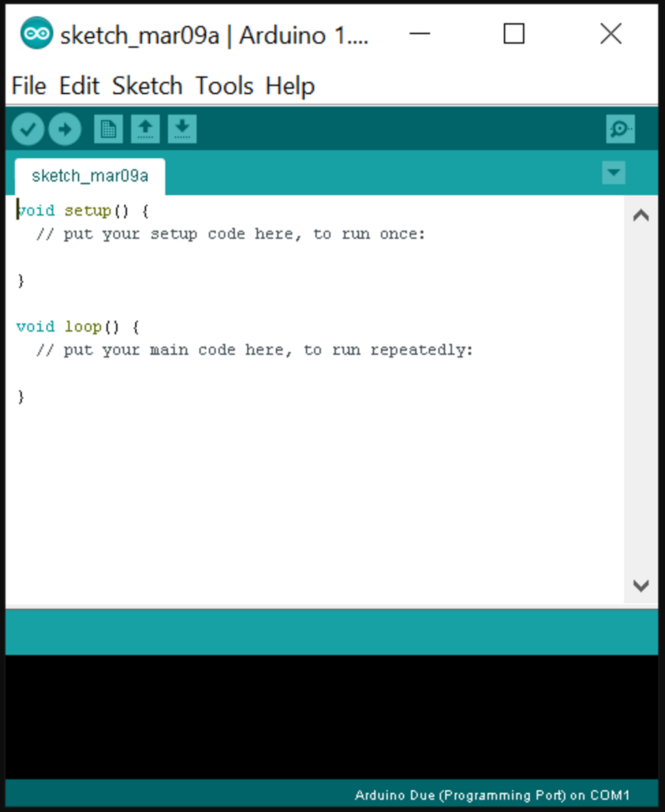This screenshot has width=665, height=812.
Task: Open the tab options dropdown arrow
Action: pos(614,173)
